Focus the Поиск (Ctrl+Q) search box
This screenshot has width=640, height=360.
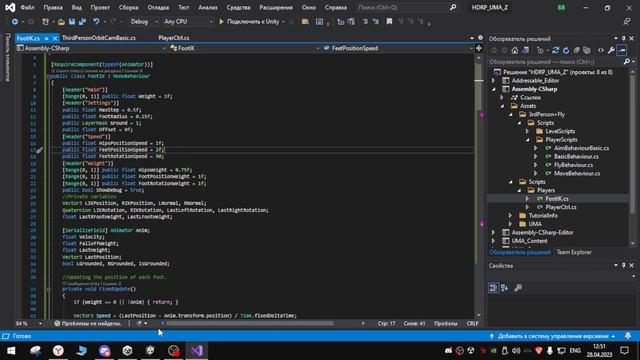click(x=407, y=7)
